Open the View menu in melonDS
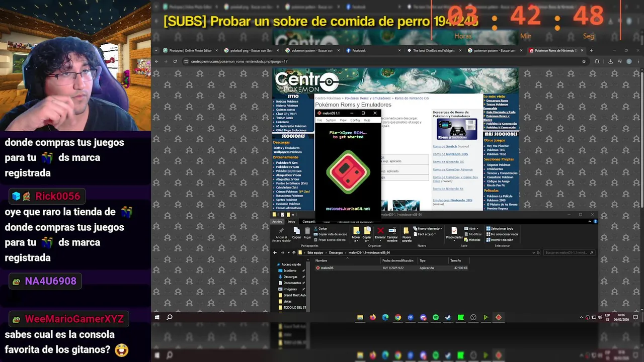This screenshot has width=644, height=362. pyautogui.click(x=343, y=120)
